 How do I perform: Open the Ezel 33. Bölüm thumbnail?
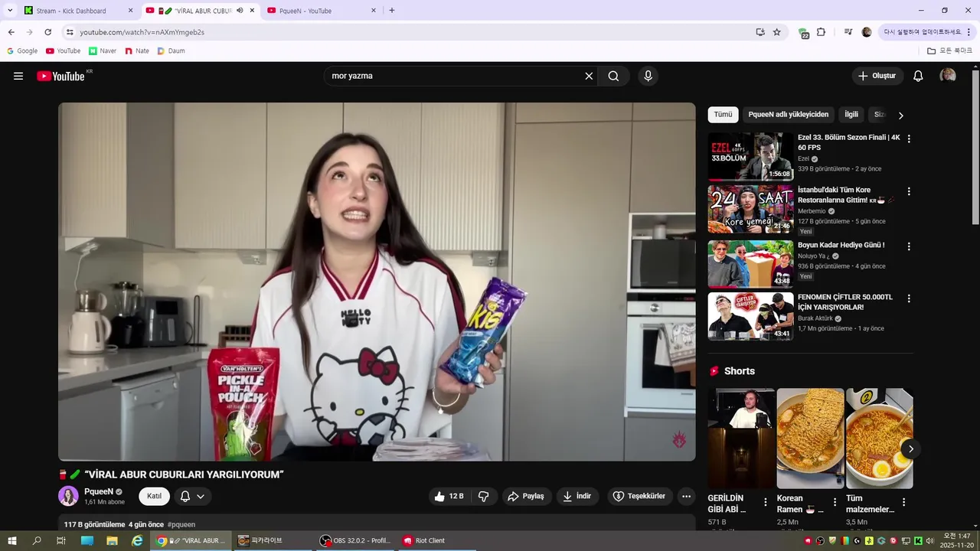pos(750,156)
